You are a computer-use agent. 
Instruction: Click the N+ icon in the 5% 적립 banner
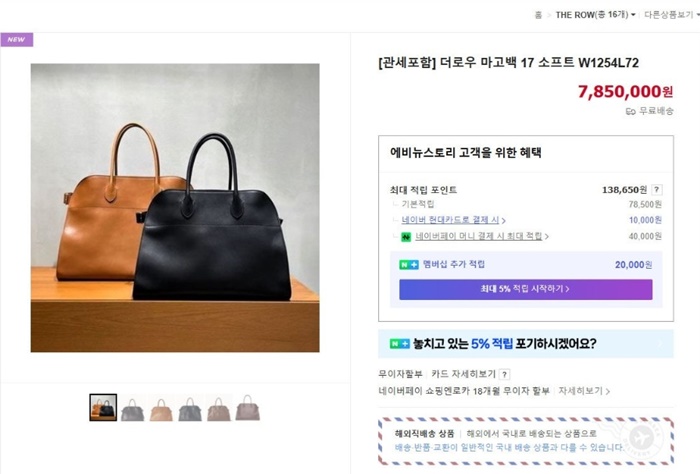tap(400, 344)
